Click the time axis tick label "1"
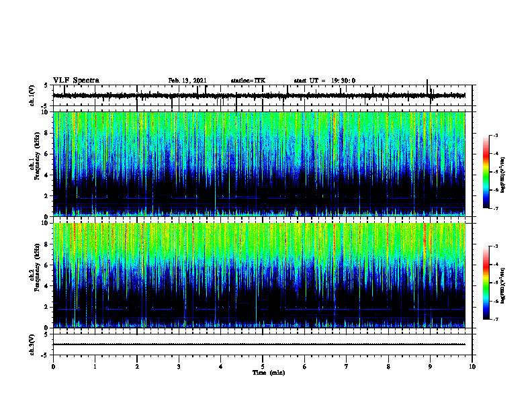 coord(95,367)
